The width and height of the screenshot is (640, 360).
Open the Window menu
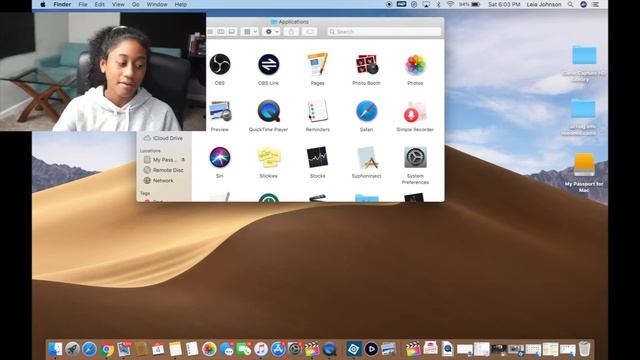pos(157,4)
